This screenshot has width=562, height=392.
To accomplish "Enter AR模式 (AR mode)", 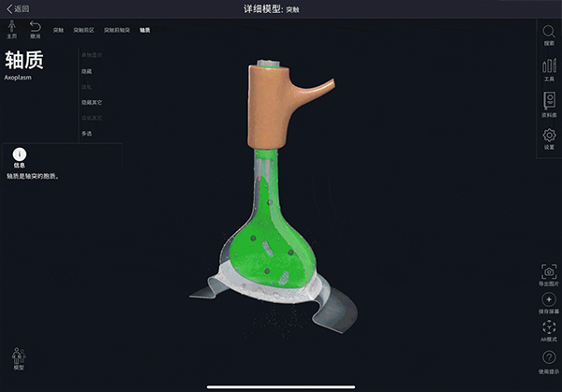I will [x=549, y=329].
